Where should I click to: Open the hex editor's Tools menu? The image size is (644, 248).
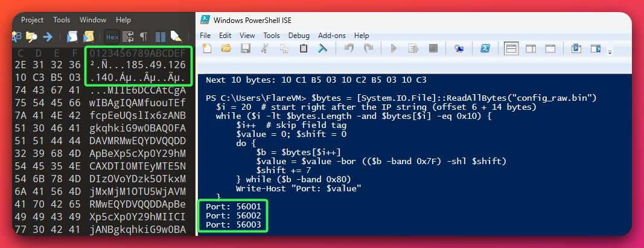[62, 20]
